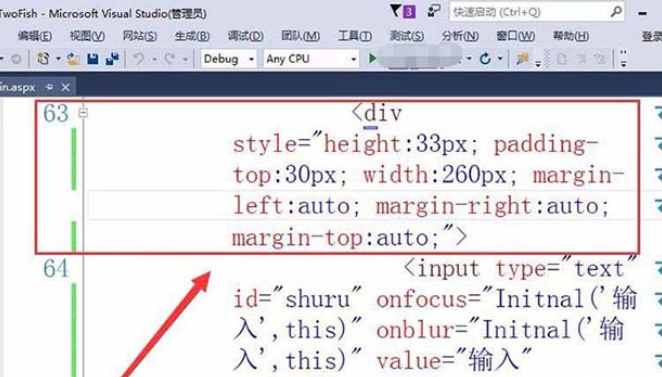This screenshot has width=662, height=377.
Task: Open the 团队(M) menu
Action: tap(301, 36)
